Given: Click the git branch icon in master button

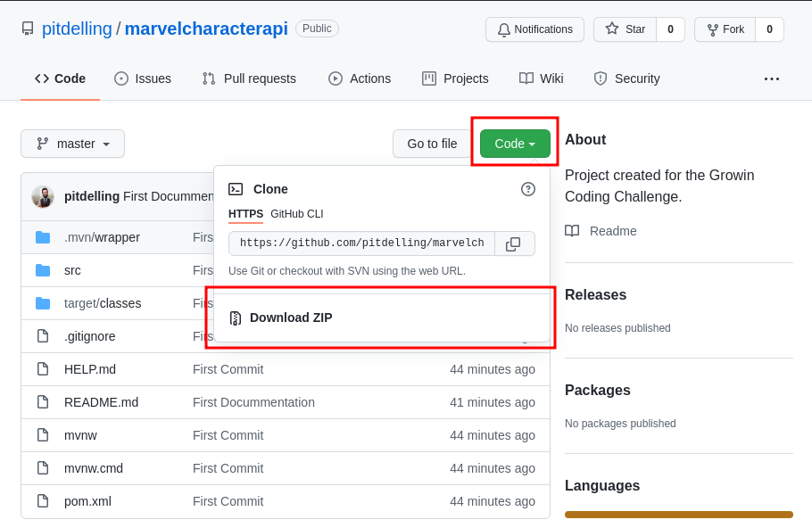Looking at the screenshot, I should (43, 144).
